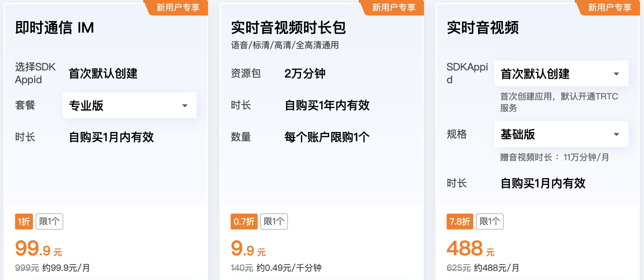644x280 pixels.
Task: Click the orange 7.8折 discount badge
Action: pos(459,222)
